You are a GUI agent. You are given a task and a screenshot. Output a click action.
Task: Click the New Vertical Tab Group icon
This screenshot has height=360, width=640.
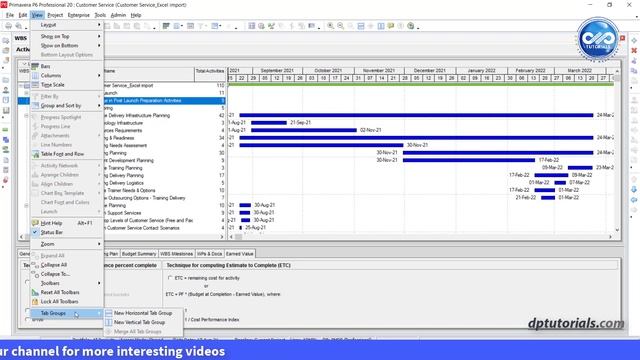click(x=109, y=322)
